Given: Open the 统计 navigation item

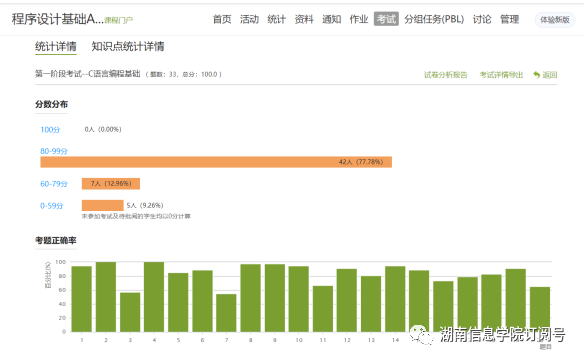Looking at the screenshot, I should point(276,19).
